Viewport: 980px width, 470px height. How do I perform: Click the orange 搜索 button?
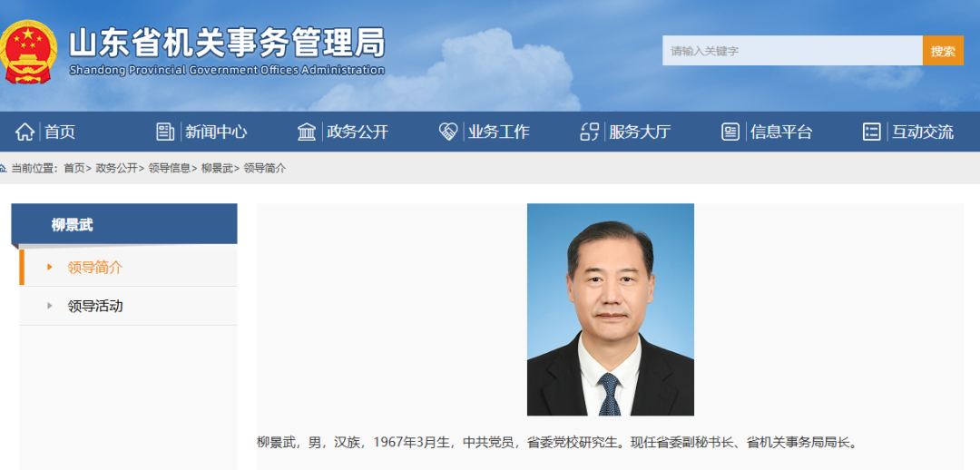[x=943, y=51]
